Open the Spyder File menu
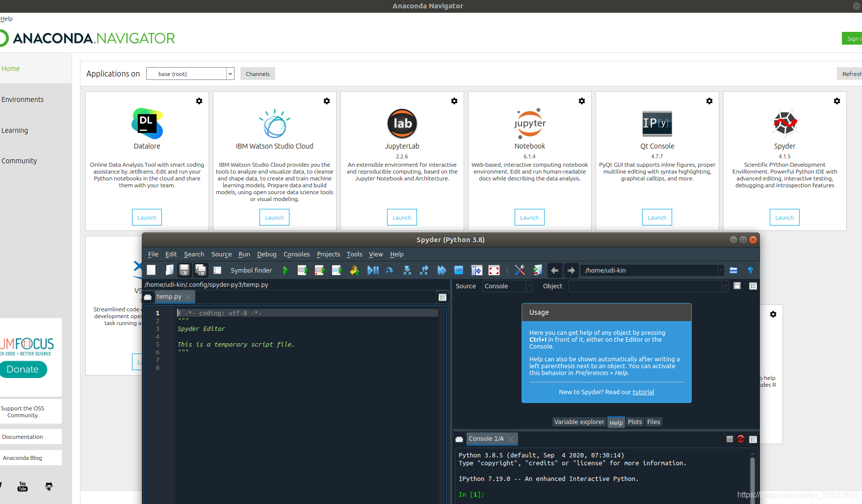 pos(153,254)
